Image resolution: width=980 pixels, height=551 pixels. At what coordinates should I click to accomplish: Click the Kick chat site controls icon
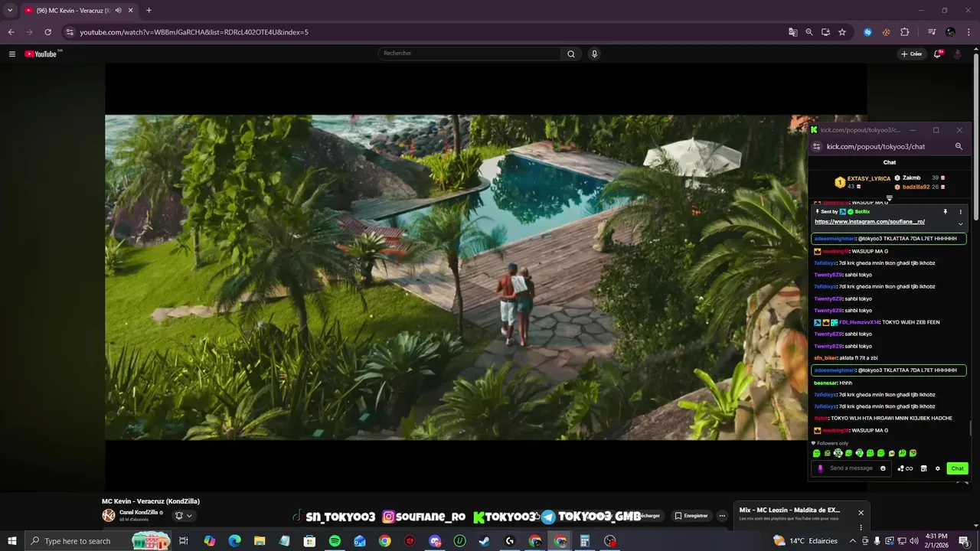coord(816,146)
